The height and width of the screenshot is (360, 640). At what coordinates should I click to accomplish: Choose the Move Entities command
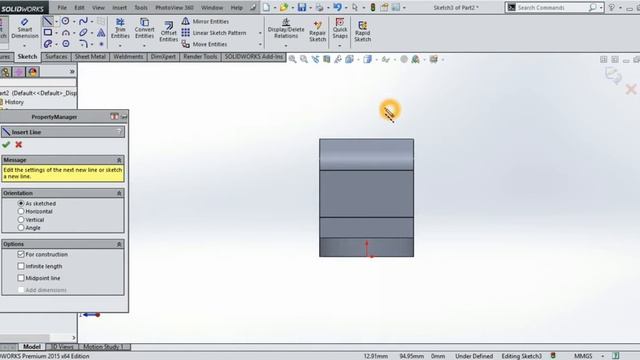(204, 44)
